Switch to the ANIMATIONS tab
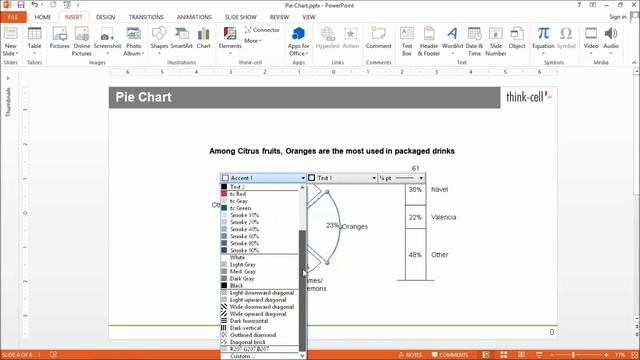This screenshot has height=360, width=640. [194, 17]
